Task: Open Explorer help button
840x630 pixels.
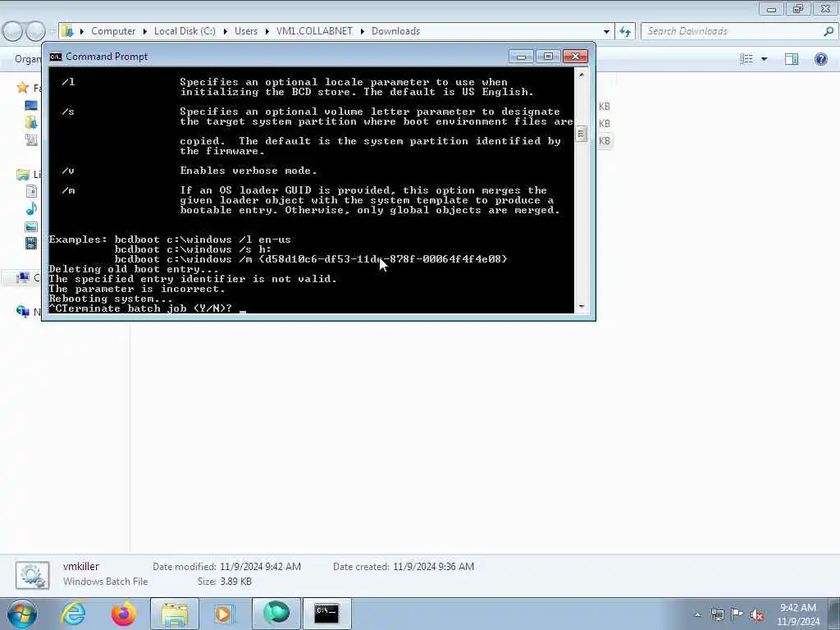Action: click(820, 59)
